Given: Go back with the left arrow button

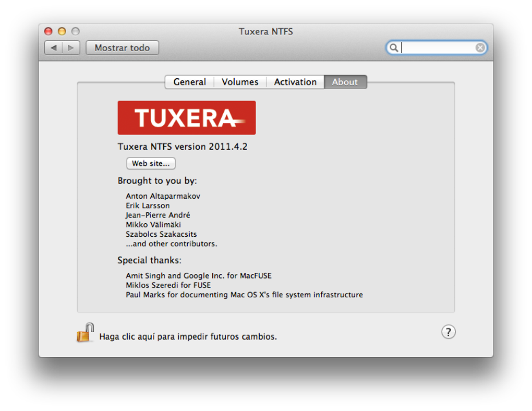Looking at the screenshot, I should coord(54,48).
